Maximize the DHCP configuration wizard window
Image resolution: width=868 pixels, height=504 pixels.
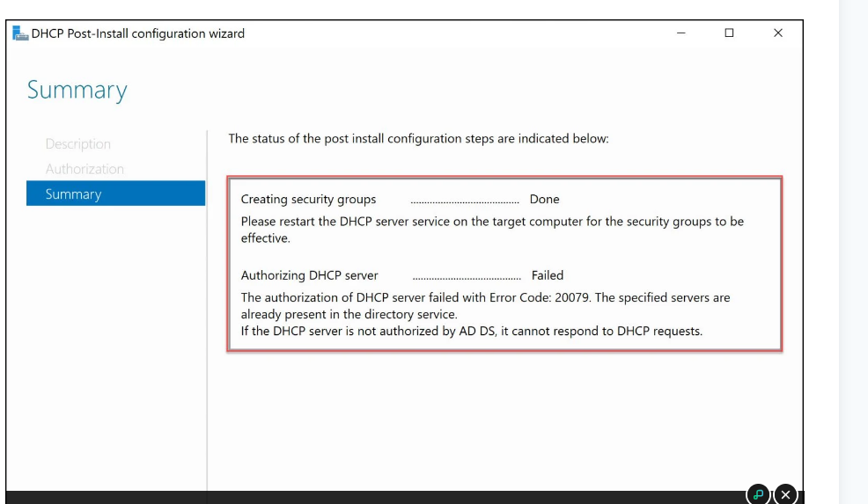click(x=729, y=33)
